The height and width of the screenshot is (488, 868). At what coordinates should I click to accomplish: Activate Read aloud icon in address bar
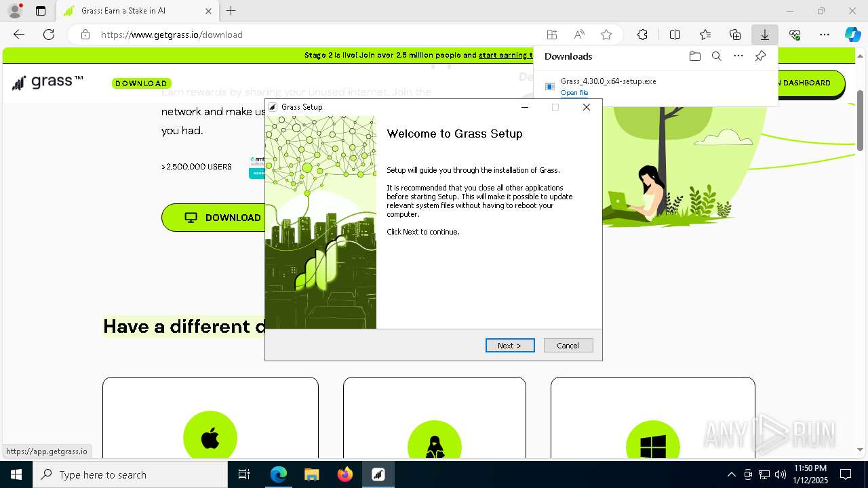(x=579, y=35)
